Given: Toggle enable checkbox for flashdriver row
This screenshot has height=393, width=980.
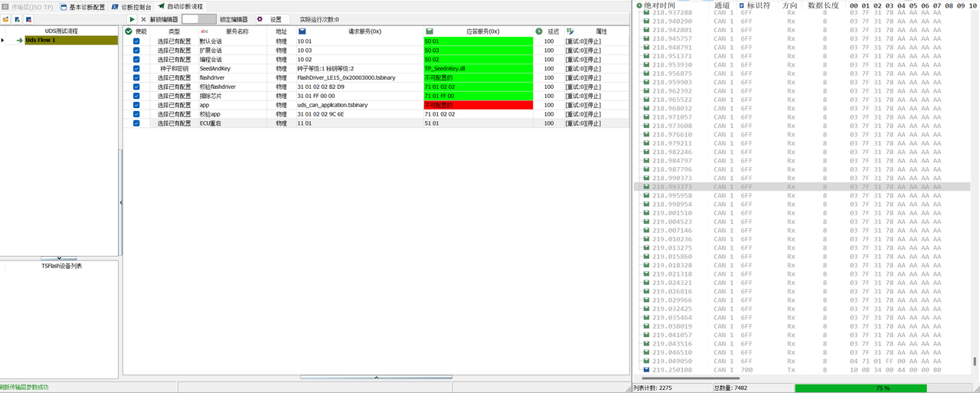Looking at the screenshot, I should pyautogui.click(x=136, y=77).
